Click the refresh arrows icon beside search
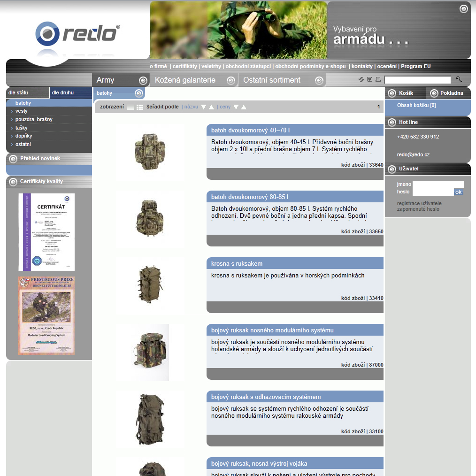476x476 pixels. (x=361, y=79)
